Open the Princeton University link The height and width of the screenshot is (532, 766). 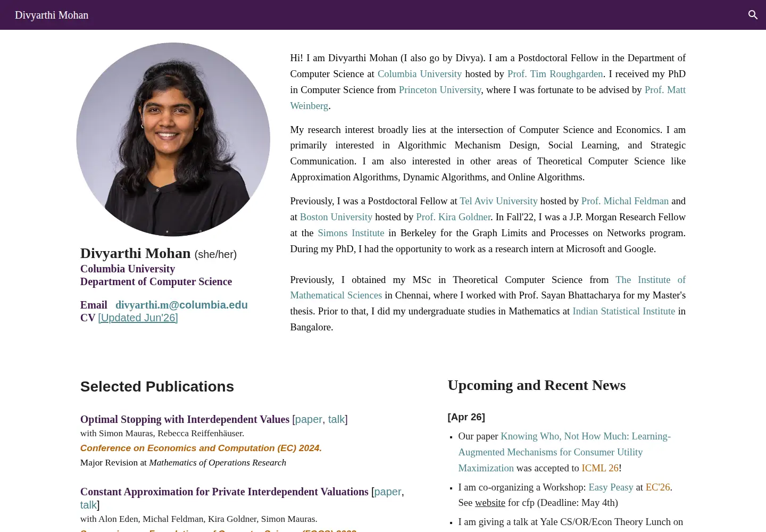[x=440, y=90]
